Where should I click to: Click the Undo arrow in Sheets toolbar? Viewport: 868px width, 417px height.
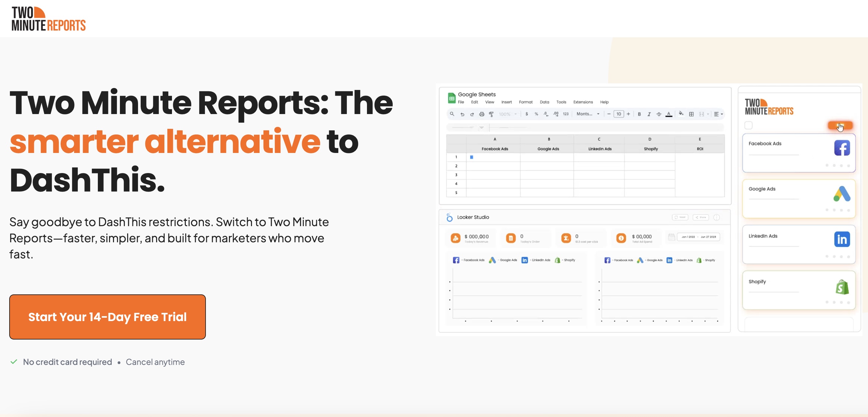point(462,114)
